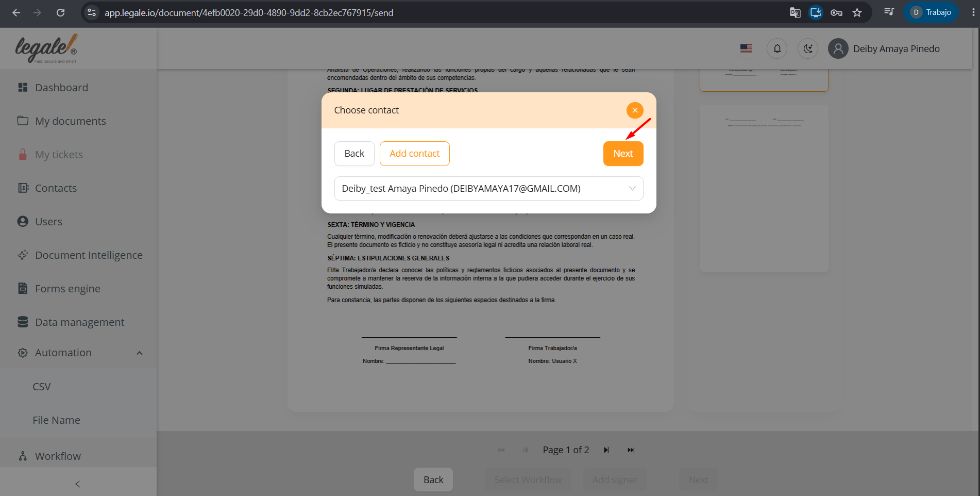Open the user profile avatar icon
Screen dimensions: 980x496
click(838, 48)
